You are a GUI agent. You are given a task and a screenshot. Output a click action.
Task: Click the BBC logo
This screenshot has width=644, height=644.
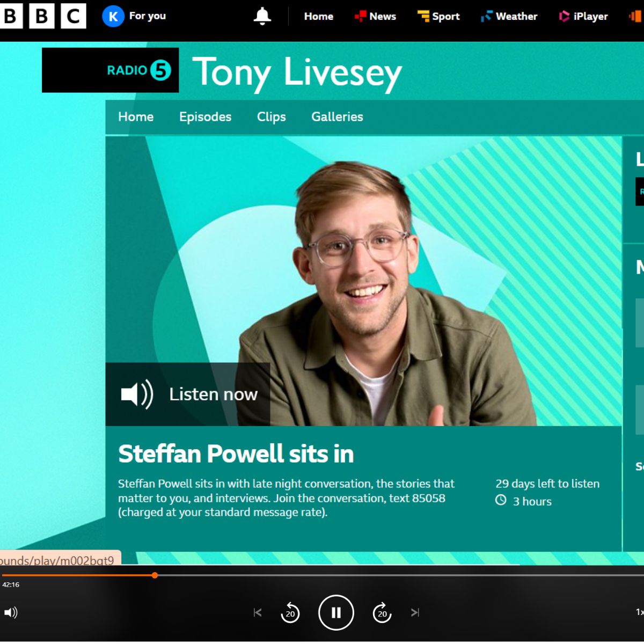pos(43,16)
